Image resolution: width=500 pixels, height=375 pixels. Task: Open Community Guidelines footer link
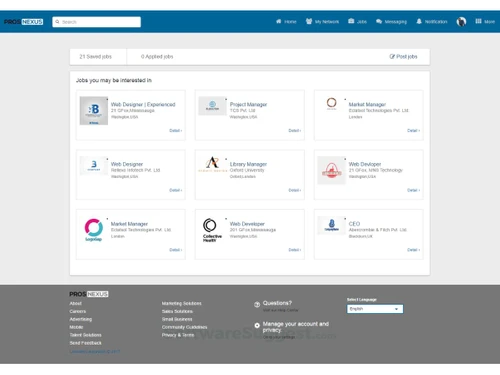pyautogui.click(x=184, y=327)
